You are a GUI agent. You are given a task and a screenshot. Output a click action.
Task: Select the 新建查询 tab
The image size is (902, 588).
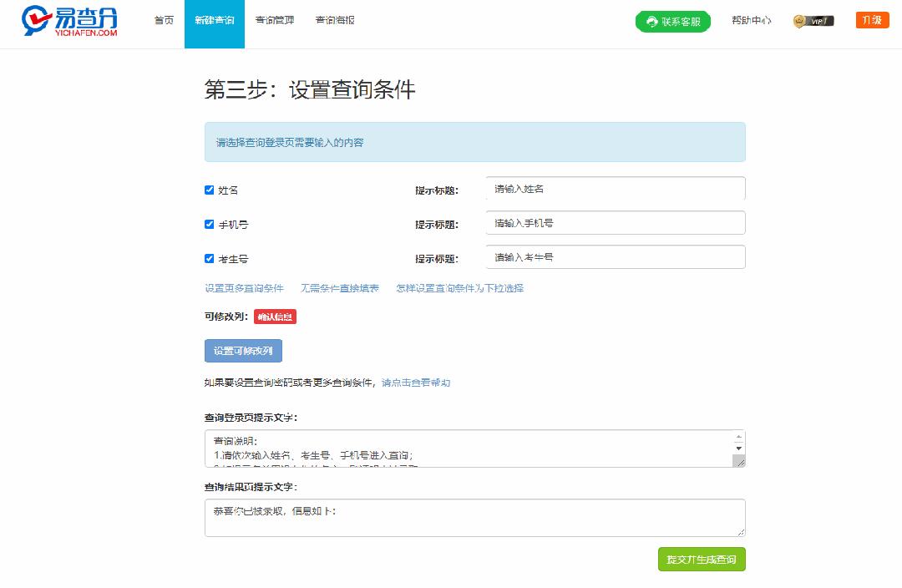coord(214,20)
